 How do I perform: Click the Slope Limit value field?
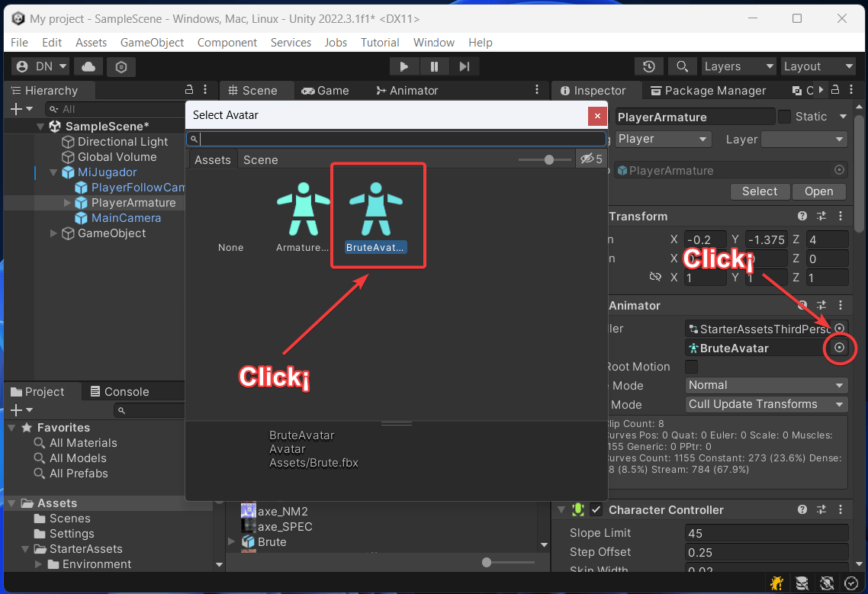coord(766,533)
